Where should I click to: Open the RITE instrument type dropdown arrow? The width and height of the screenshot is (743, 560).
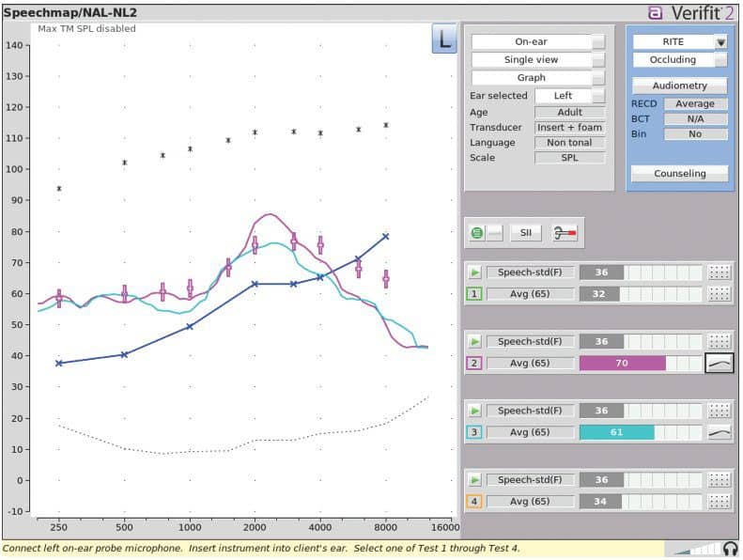pos(720,42)
